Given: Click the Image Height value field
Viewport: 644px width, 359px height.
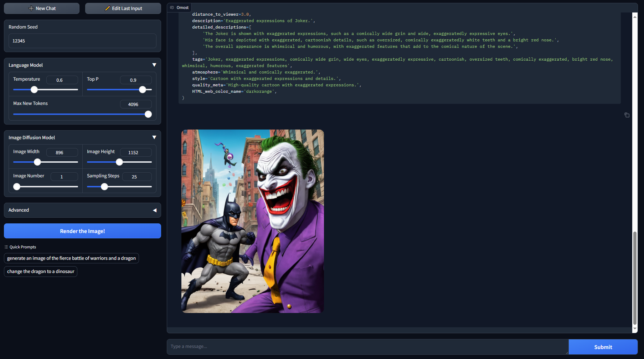Looking at the screenshot, I should click(135, 152).
